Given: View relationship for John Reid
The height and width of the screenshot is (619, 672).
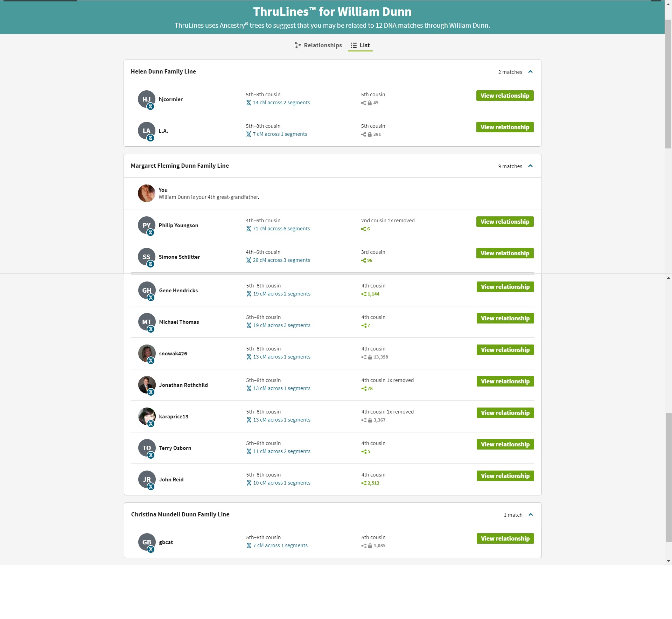Looking at the screenshot, I should [x=505, y=476].
